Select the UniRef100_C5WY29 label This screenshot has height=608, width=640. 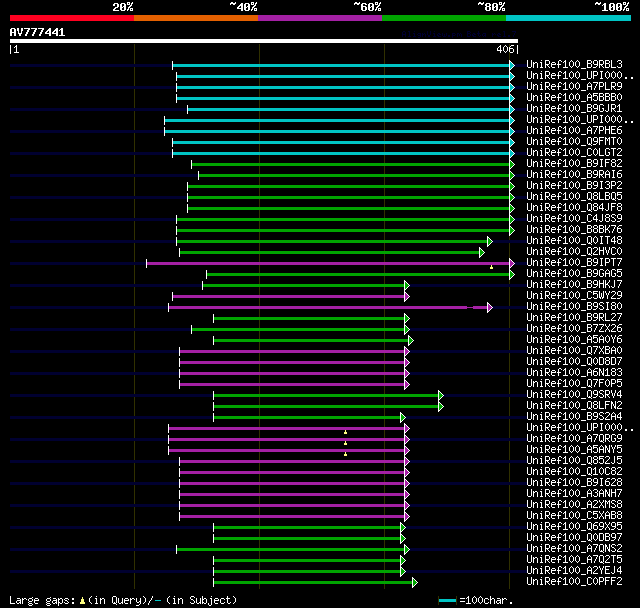pyautogui.click(x=574, y=296)
